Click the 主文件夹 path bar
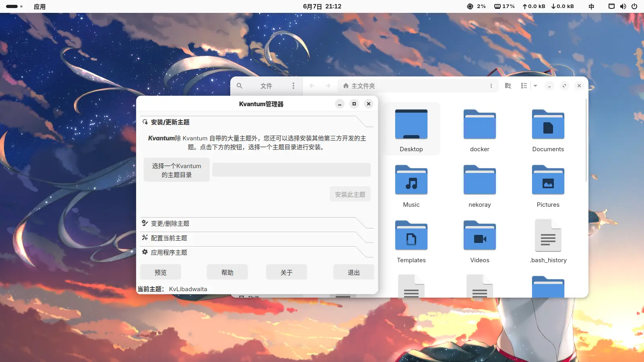This screenshot has width=644, height=362. (417, 86)
